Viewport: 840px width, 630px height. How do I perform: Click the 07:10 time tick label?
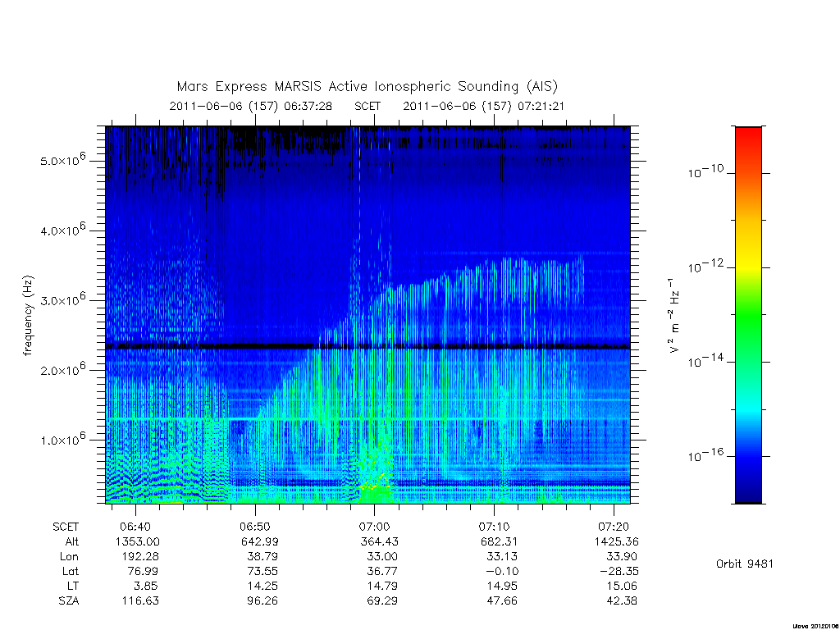tap(494, 527)
